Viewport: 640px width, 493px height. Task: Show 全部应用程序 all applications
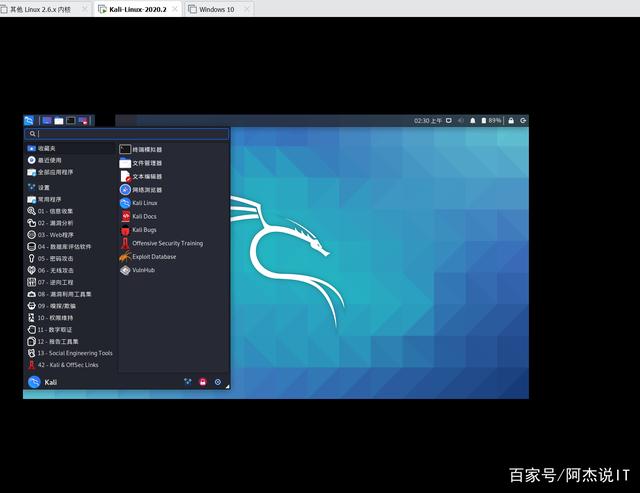tap(70, 172)
